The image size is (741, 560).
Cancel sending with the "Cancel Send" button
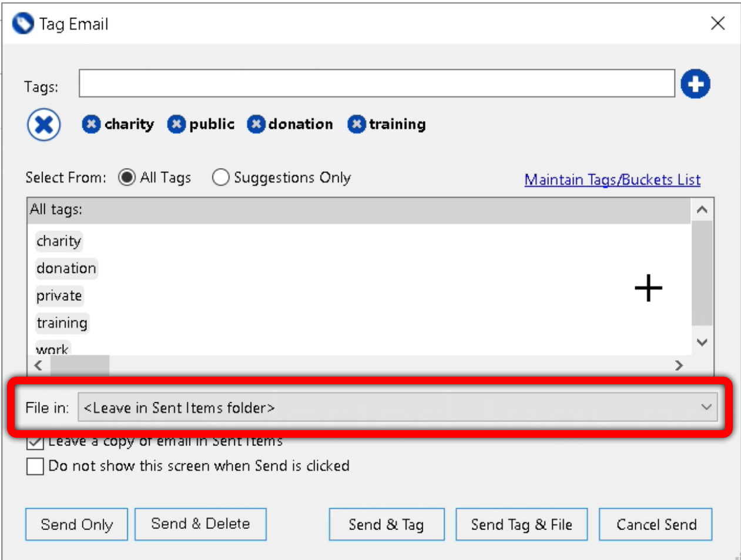[655, 524]
